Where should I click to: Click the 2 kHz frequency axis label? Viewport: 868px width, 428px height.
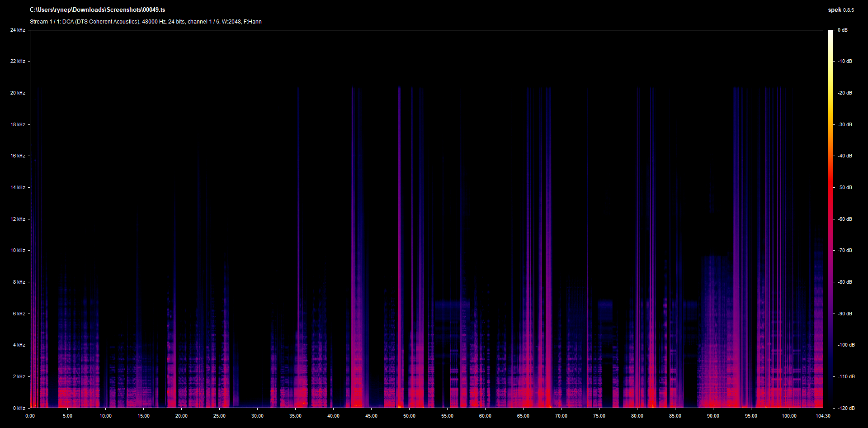pos(19,376)
